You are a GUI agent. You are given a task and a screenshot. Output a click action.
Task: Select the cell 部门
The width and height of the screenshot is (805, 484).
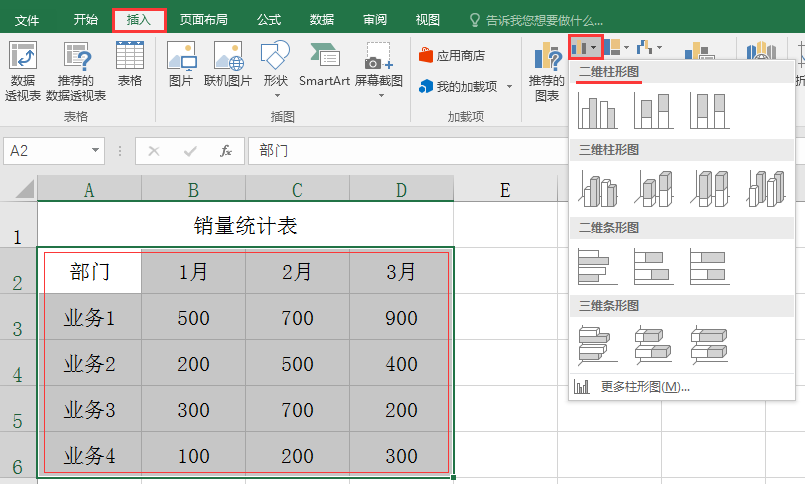90,271
